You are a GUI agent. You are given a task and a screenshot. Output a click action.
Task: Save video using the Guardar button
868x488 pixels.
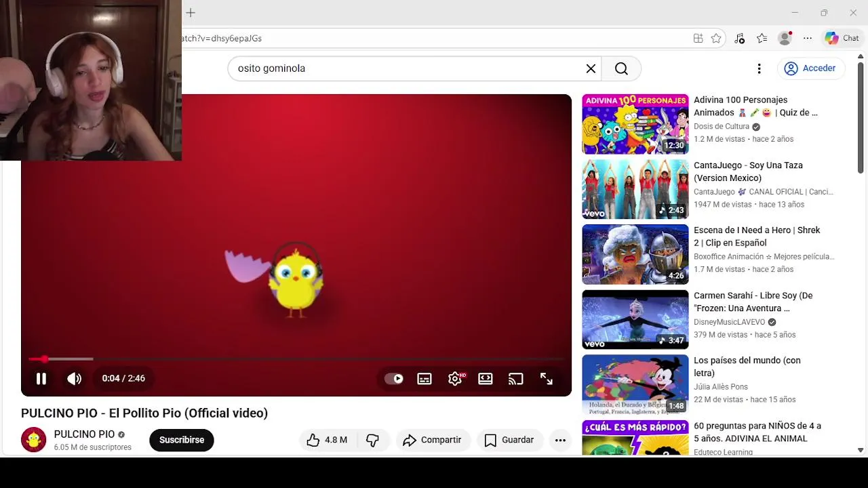(x=510, y=440)
